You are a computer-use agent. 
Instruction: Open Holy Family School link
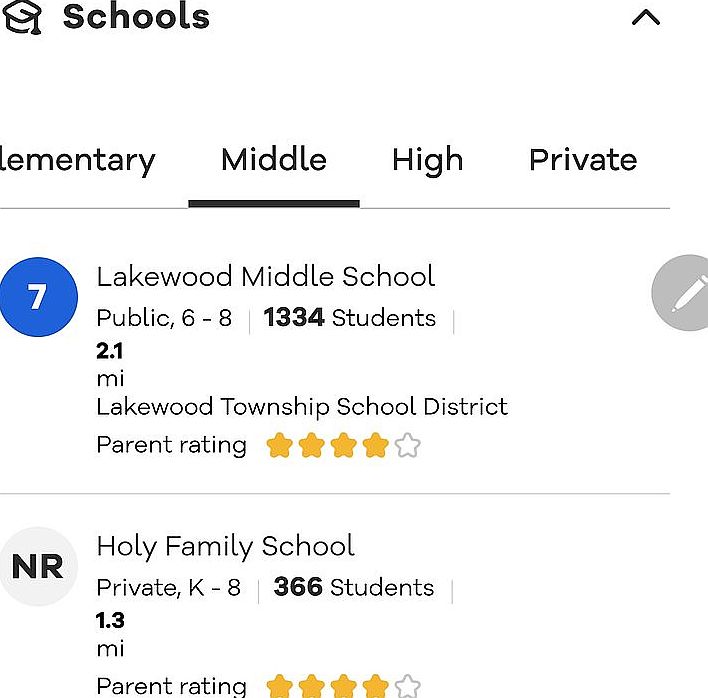225,547
